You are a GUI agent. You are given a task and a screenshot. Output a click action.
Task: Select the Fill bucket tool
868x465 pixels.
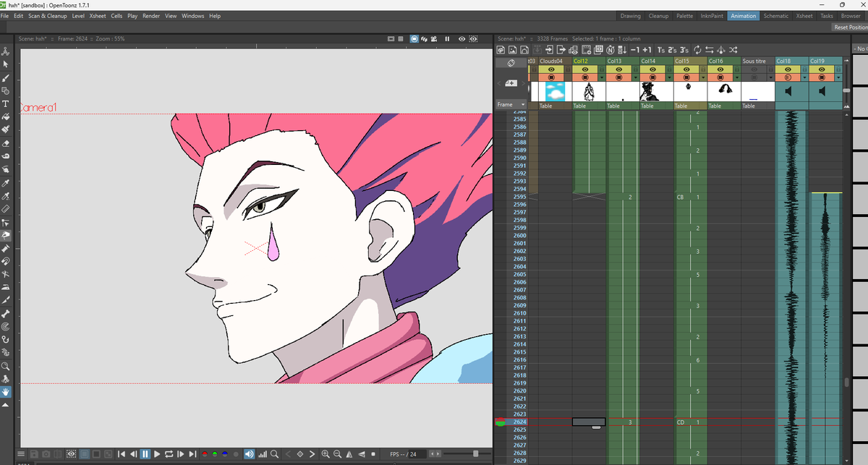pyautogui.click(x=5, y=116)
